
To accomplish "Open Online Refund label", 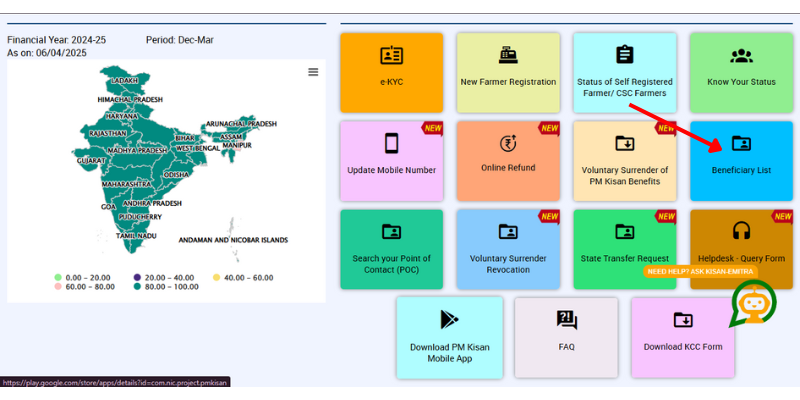I will pyautogui.click(x=508, y=167).
